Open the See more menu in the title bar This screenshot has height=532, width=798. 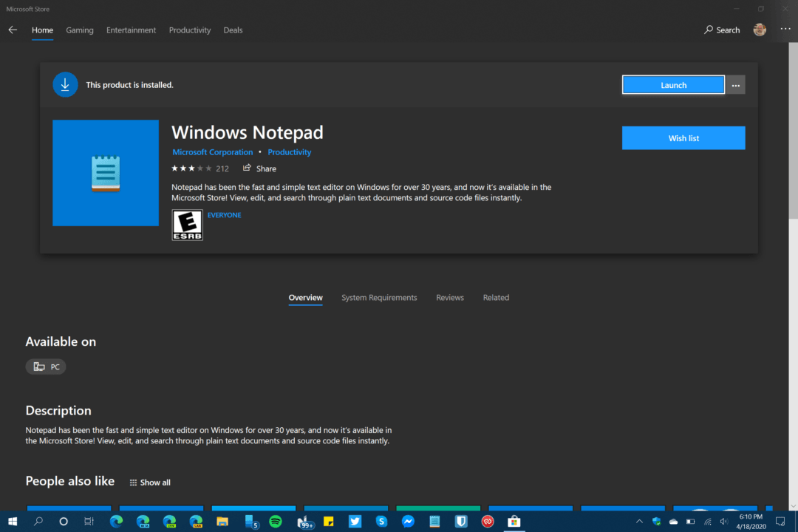tap(785, 30)
